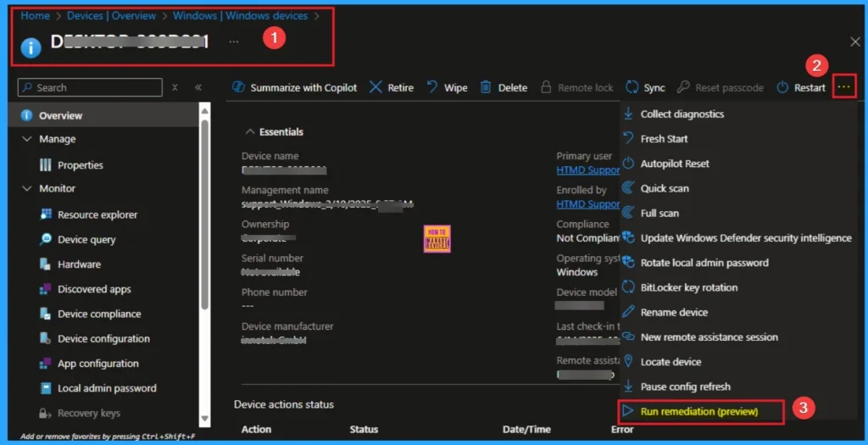Collapse the Manage section chevron

pos(26,139)
